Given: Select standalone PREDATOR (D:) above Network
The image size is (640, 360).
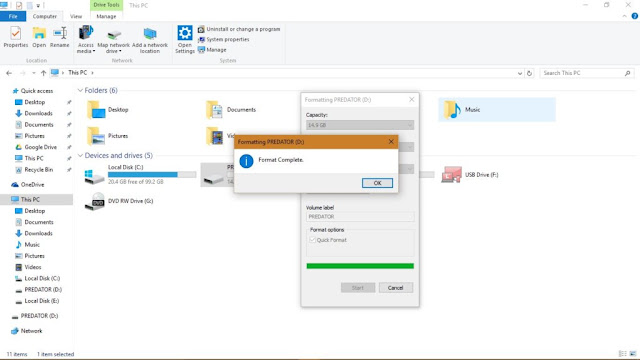Looking at the screenshot, I should (x=35, y=316).
